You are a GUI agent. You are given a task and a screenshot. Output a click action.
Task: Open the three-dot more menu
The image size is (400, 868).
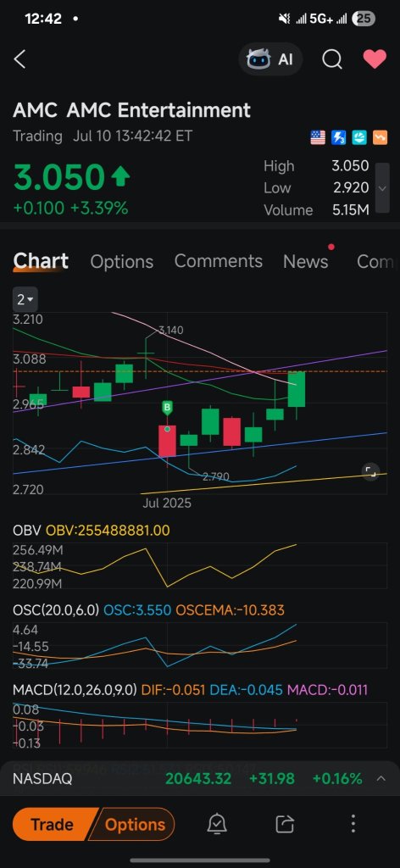[x=353, y=824]
